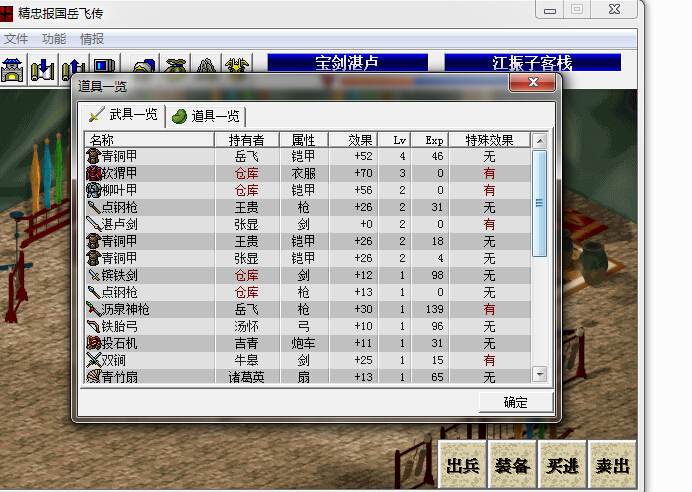
Task: Click the 江振子客栈 banner
Action: 532,63
